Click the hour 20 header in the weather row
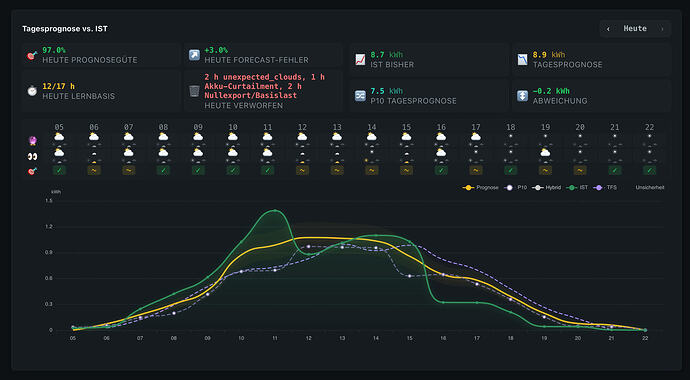 pyautogui.click(x=580, y=127)
